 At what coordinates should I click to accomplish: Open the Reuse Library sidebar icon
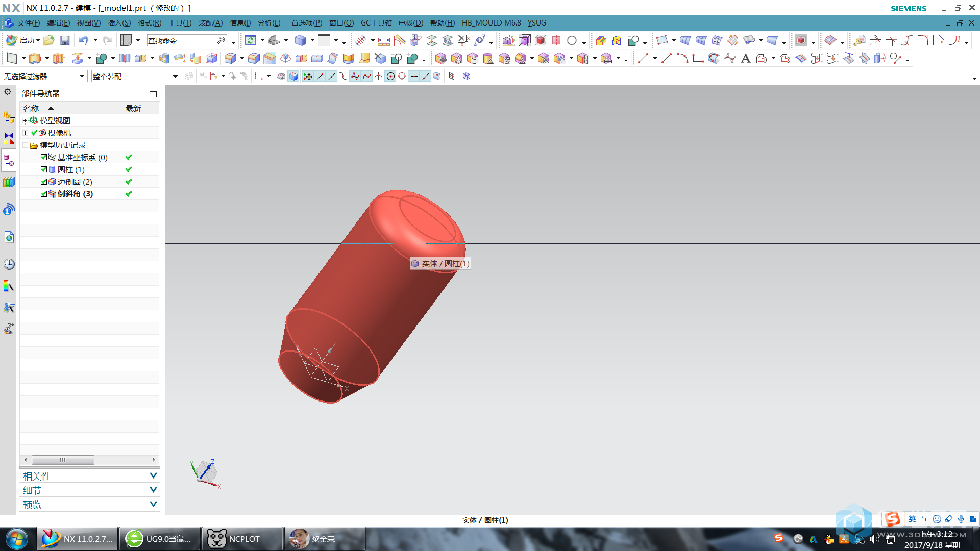coord(9,182)
